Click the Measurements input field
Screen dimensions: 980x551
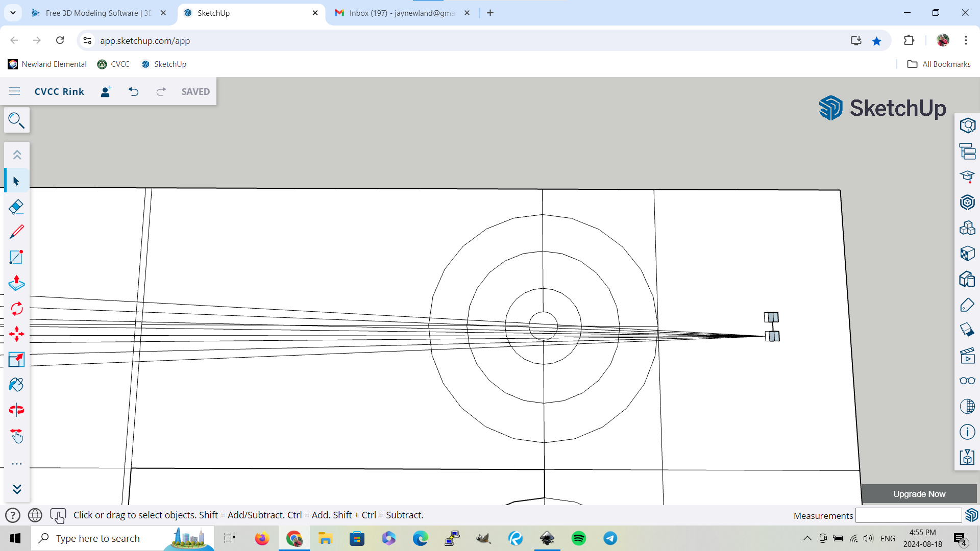pyautogui.click(x=908, y=515)
